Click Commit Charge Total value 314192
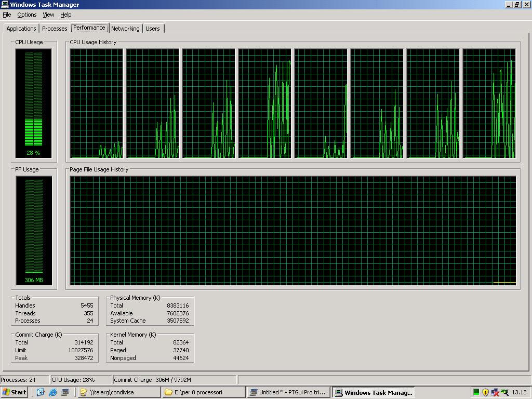Image resolution: width=532 pixels, height=399 pixels. (x=84, y=342)
